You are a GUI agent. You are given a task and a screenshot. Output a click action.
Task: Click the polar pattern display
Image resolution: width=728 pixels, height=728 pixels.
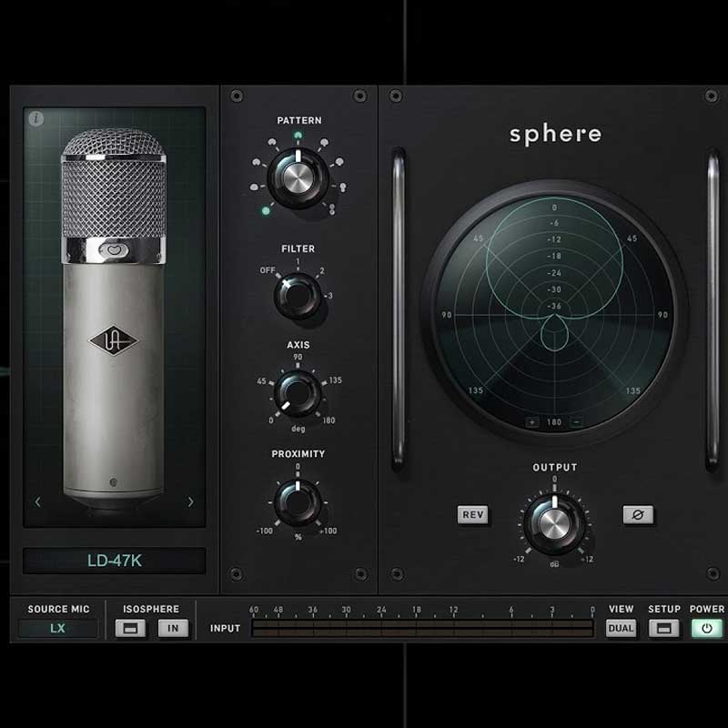554,315
